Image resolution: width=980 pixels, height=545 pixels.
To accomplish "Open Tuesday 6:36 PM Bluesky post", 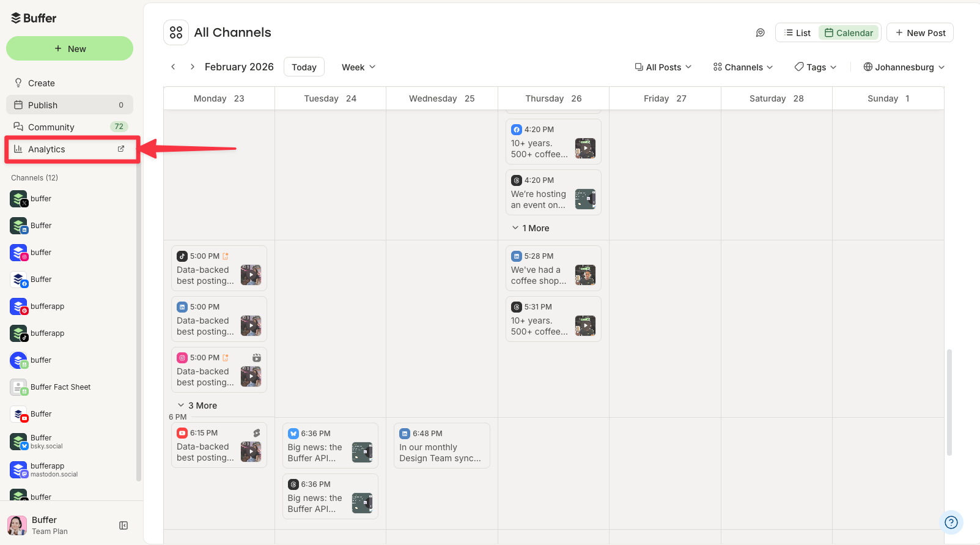I will [330, 446].
